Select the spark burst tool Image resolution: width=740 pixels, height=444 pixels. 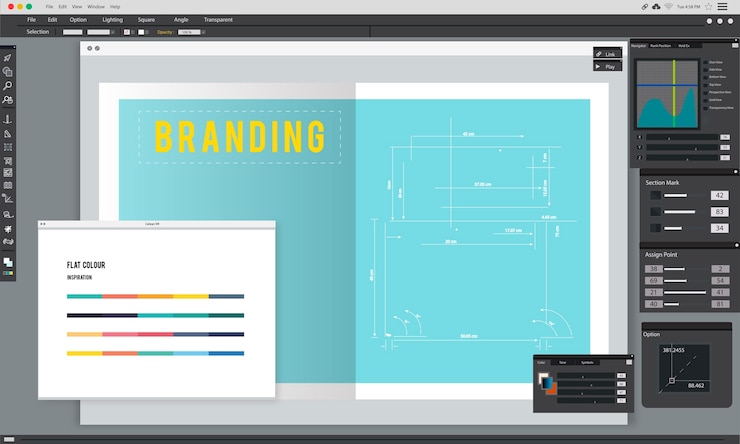pos(8,229)
